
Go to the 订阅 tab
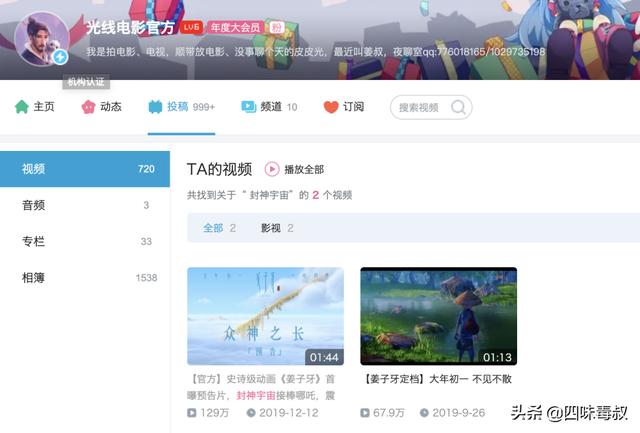tap(344, 107)
